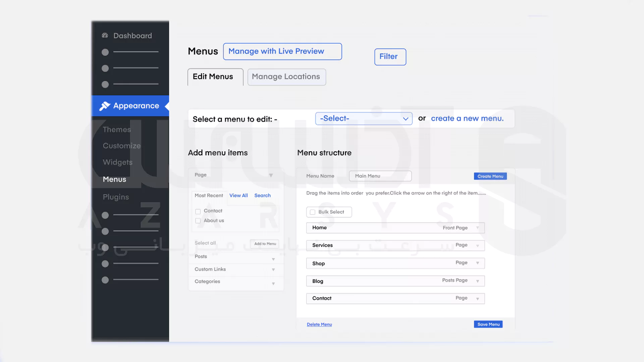644x362 pixels.
Task: Check the Contact page checkbox
Action: coord(198,212)
